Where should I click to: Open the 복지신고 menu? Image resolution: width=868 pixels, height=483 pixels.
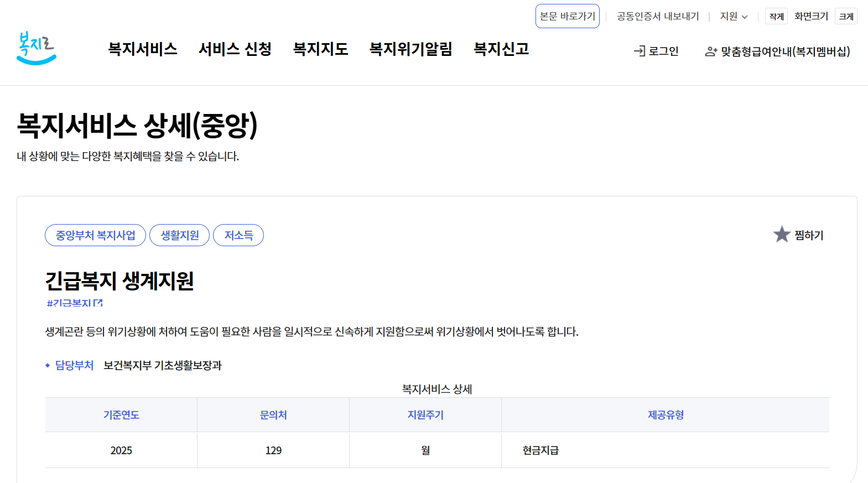click(x=501, y=49)
